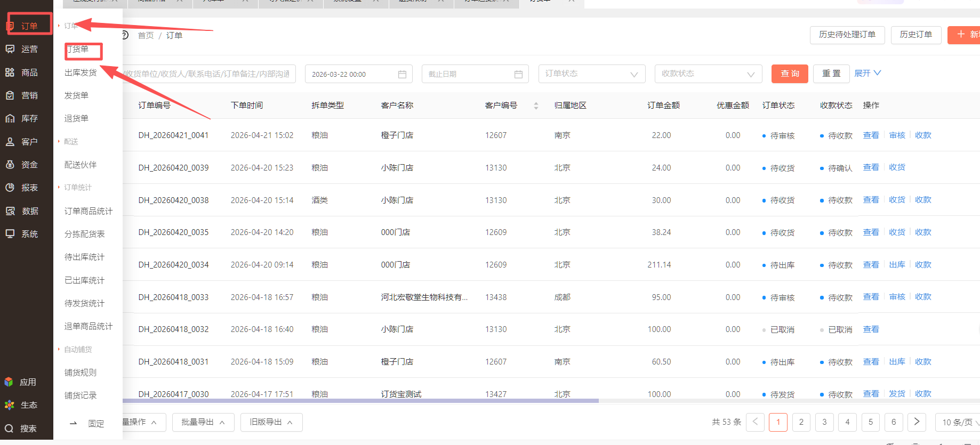
Task: Select 铺货规则 in submenu
Action: (81, 373)
